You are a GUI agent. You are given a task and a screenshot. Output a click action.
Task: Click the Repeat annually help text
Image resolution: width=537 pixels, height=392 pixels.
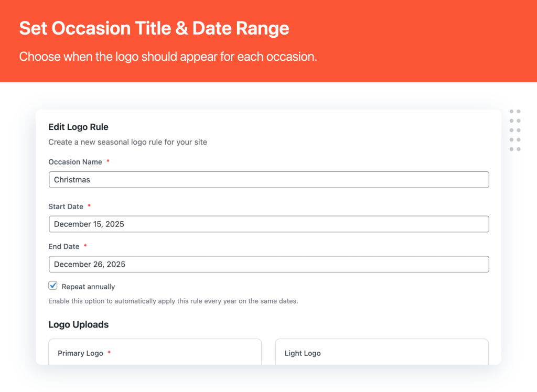[173, 301]
